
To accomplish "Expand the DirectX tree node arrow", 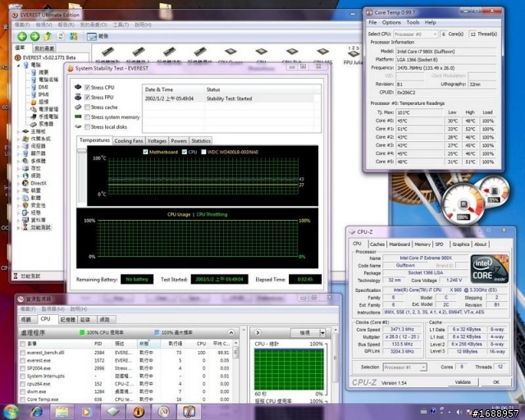I will pos(18,183).
